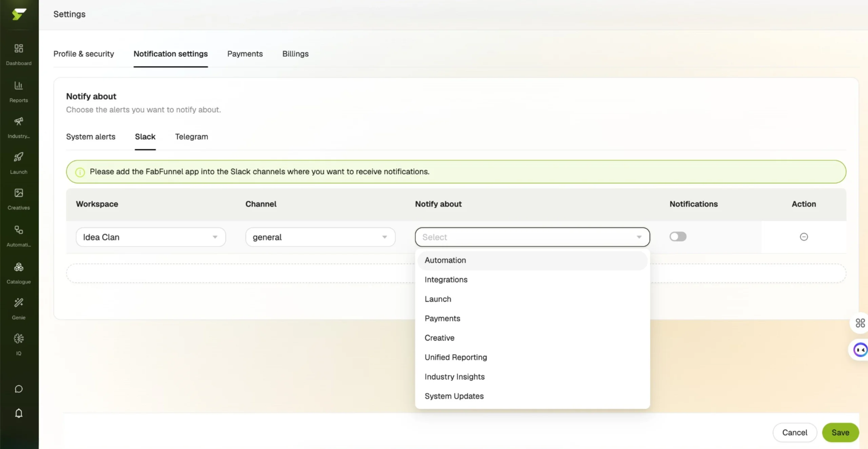Expand the Idea Clan workspace dropdown

point(151,237)
